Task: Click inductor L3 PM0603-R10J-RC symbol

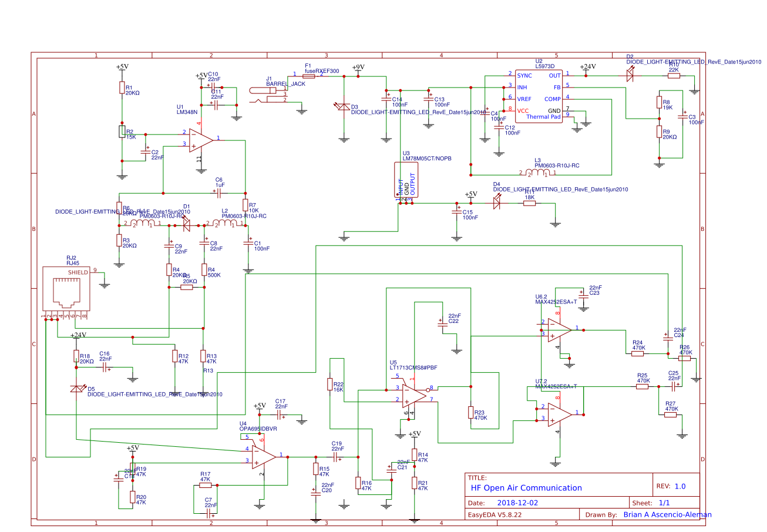Action: pyautogui.click(x=537, y=173)
